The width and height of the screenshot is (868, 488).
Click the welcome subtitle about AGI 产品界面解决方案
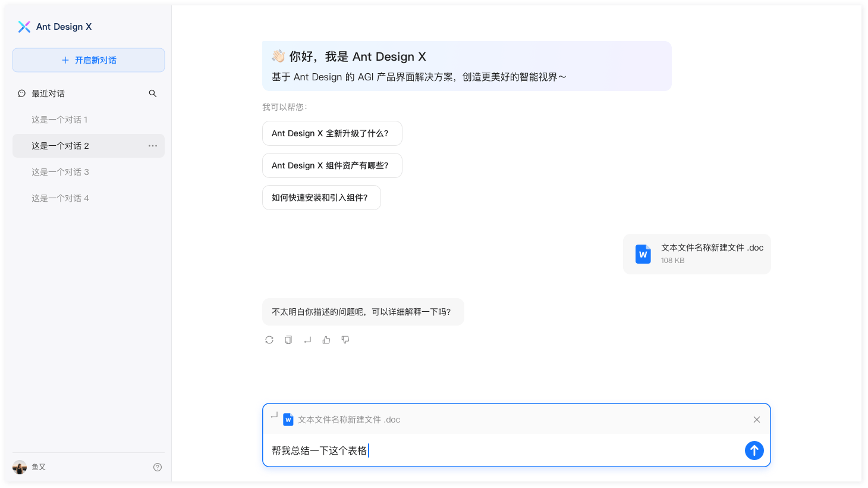(419, 77)
